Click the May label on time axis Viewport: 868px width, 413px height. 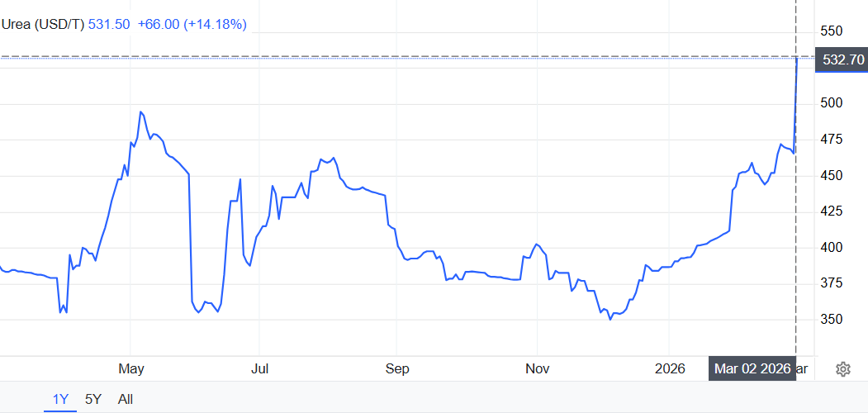[131, 368]
